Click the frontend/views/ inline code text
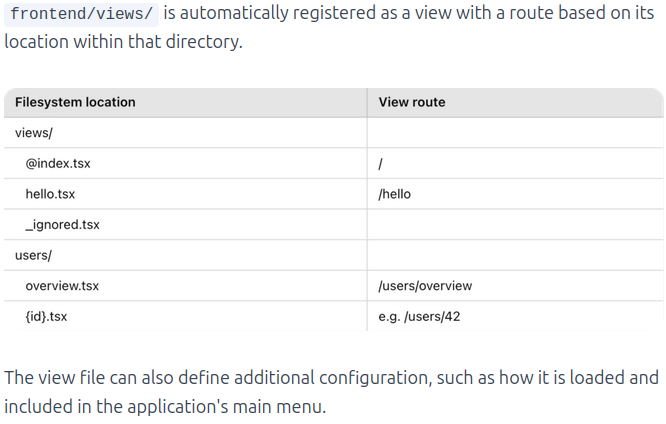666x424 pixels. pyautogui.click(x=81, y=13)
